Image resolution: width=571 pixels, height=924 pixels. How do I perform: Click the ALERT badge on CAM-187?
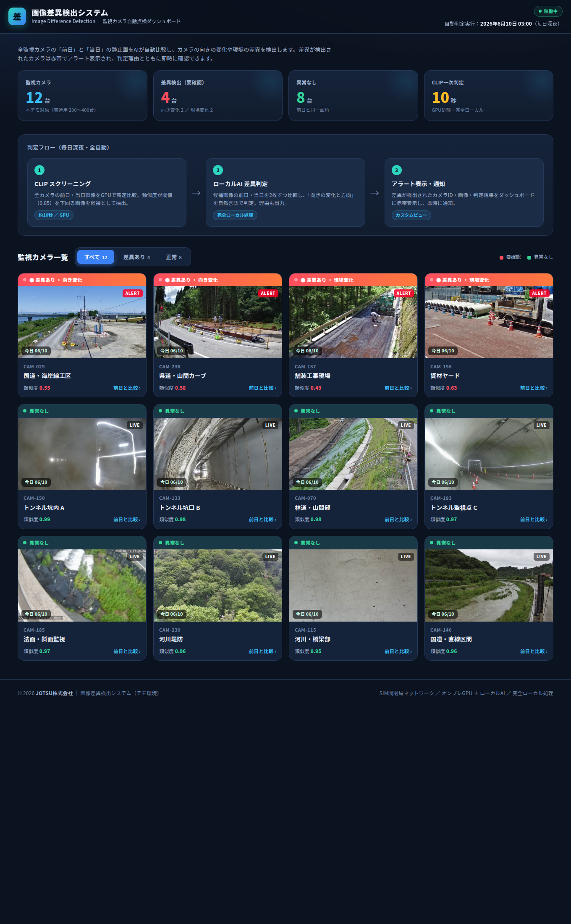click(403, 293)
